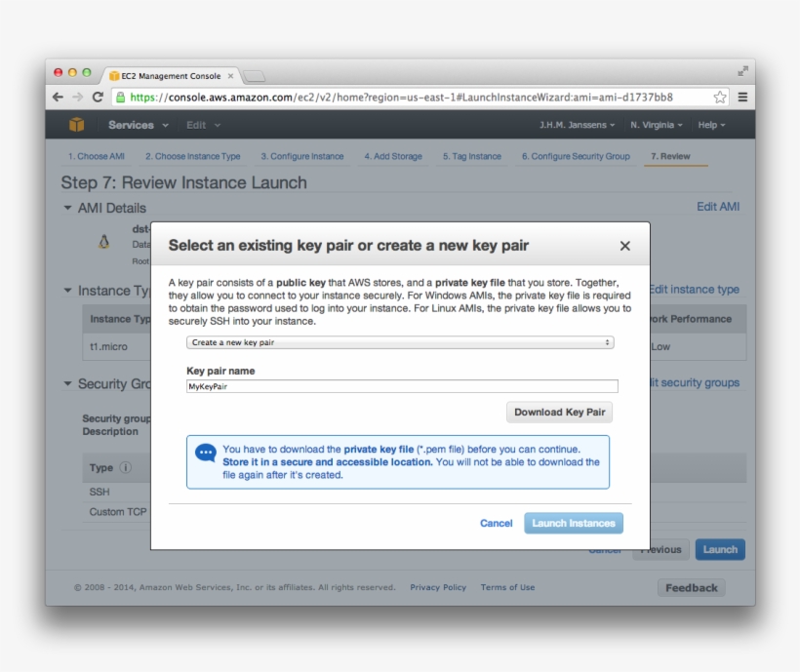Click the Key pair name text field
Viewport: 800px width, 672px height.
click(x=401, y=386)
